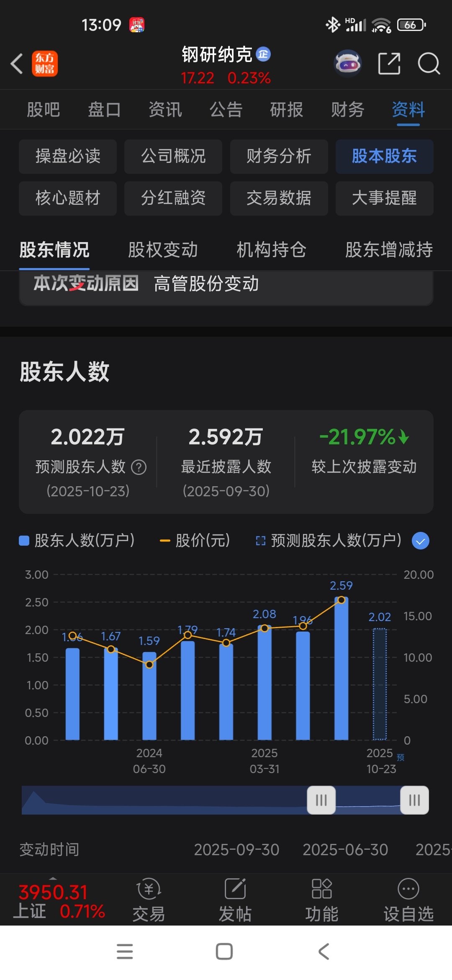This screenshot has height=980, width=452.
Task: Tap the 企 badge beside stock name
Action: [263, 54]
